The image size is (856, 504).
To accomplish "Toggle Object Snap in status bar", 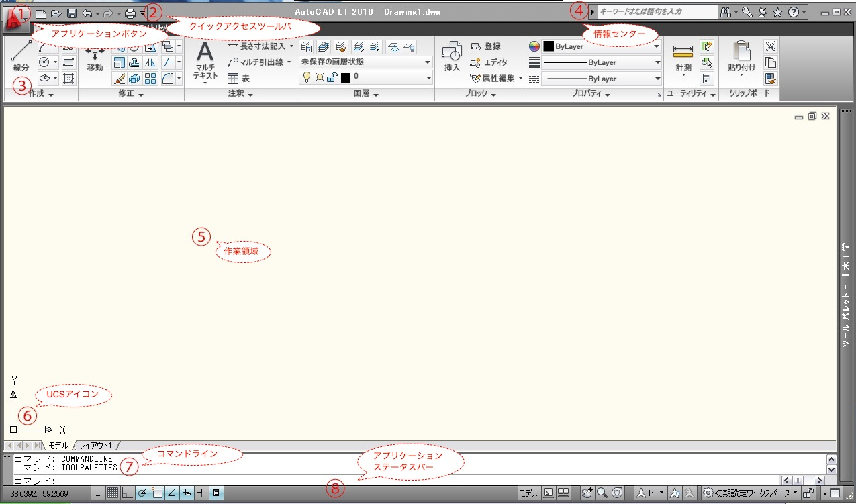I will click(x=157, y=493).
